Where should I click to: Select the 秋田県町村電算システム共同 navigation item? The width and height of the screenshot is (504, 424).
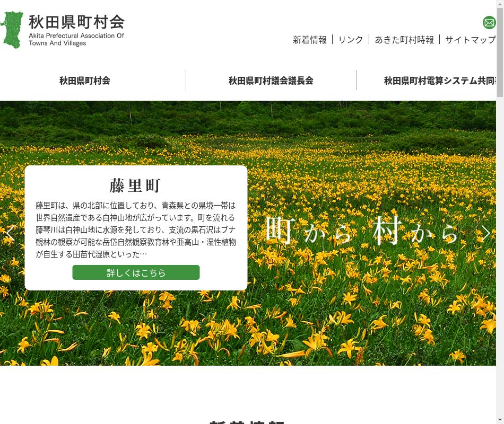439,81
